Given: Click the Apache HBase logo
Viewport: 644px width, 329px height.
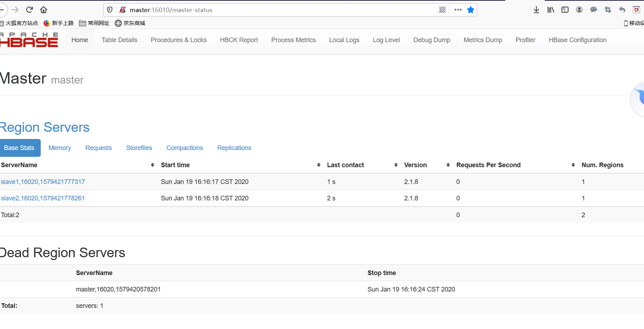Looking at the screenshot, I should [x=29, y=40].
